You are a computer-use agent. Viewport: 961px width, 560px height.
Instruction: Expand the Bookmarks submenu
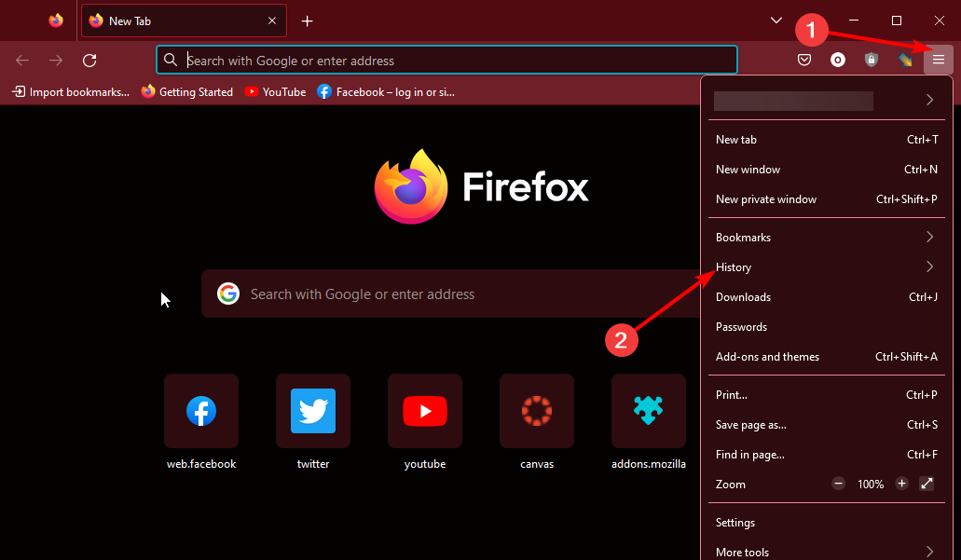pyautogui.click(x=826, y=237)
